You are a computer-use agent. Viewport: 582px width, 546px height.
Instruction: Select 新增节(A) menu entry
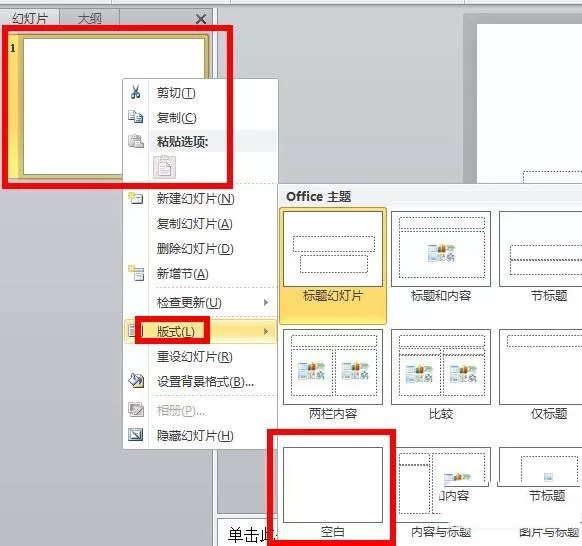point(182,274)
